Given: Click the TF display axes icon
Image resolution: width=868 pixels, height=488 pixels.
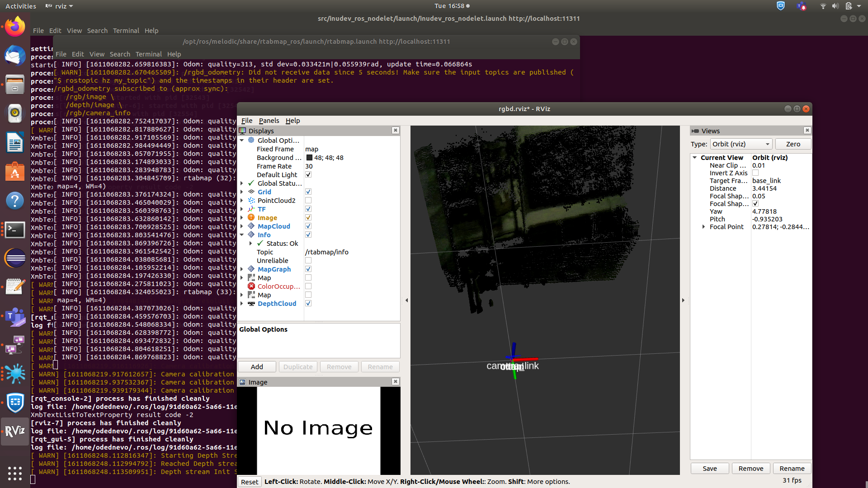Looking at the screenshot, I should (x=251, y=209).
